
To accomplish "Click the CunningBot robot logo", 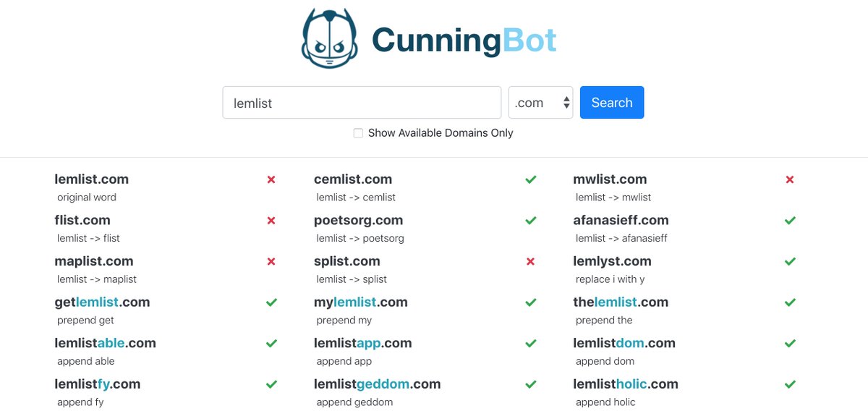I will (330, 38).
